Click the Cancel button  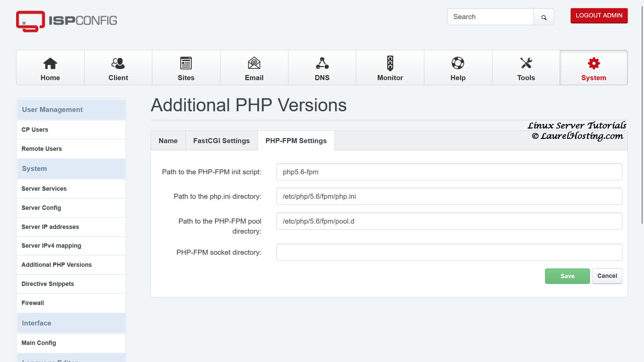coord(607,276)
